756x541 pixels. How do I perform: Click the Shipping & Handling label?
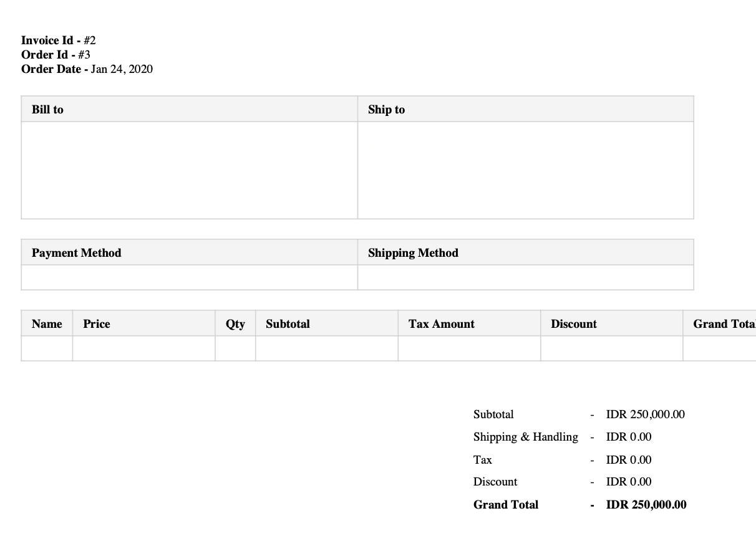[526, 437]
